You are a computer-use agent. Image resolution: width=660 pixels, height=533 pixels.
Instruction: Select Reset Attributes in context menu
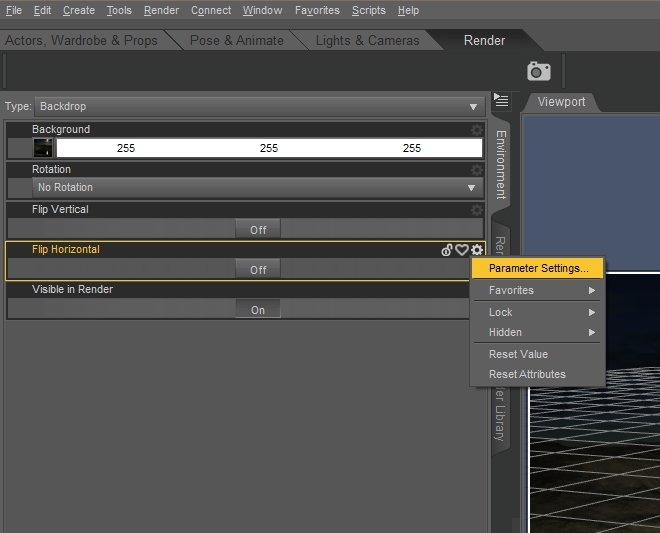pyautogui.click(x=538, y=374)
